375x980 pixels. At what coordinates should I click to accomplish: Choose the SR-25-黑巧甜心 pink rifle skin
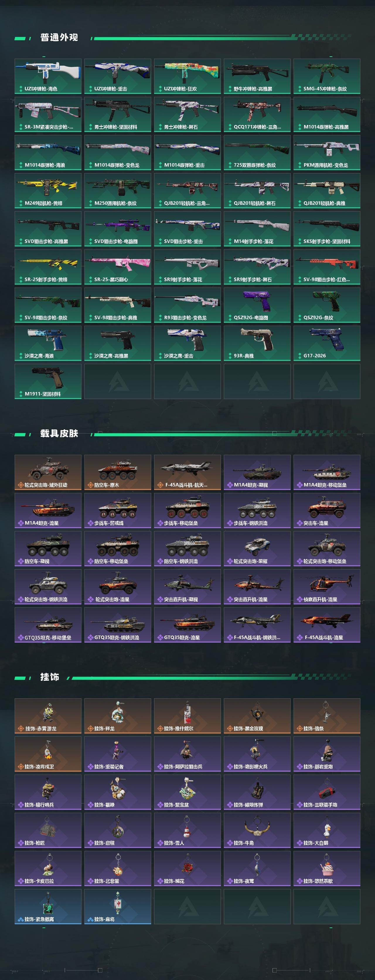[118, 267]
